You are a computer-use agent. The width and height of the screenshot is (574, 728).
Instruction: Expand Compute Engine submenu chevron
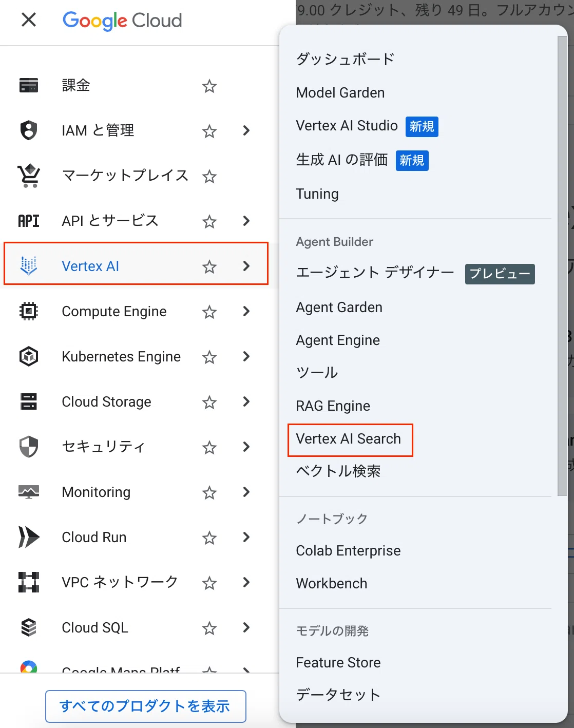246,311
